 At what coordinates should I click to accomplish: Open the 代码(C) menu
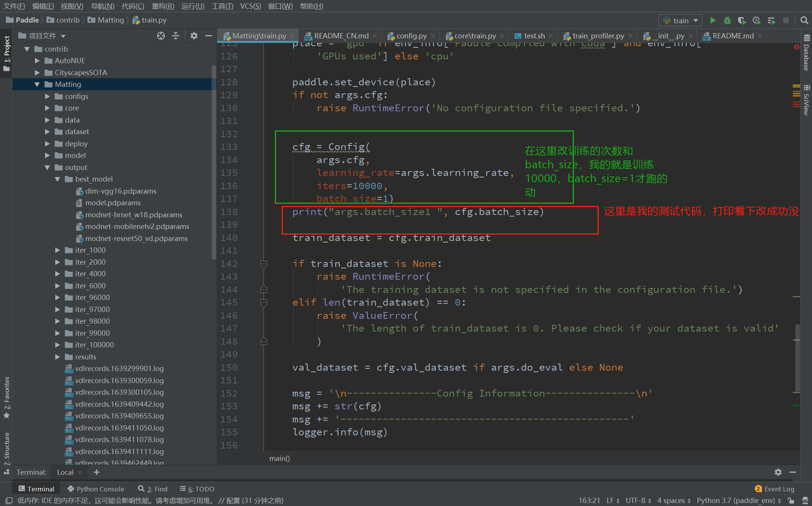(133, 6)
